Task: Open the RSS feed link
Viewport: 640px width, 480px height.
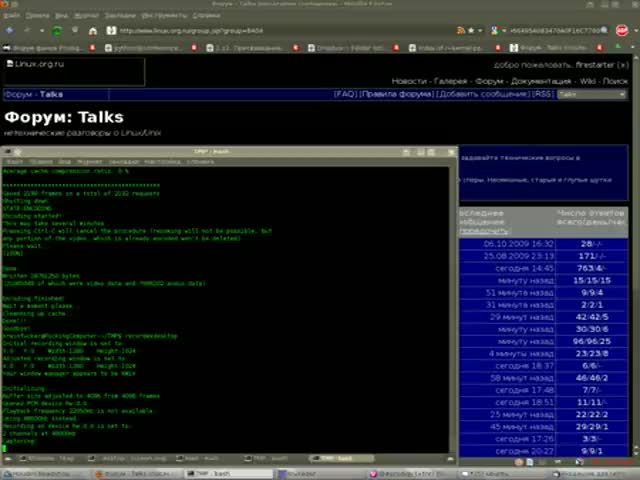Action: click(543, 94)
